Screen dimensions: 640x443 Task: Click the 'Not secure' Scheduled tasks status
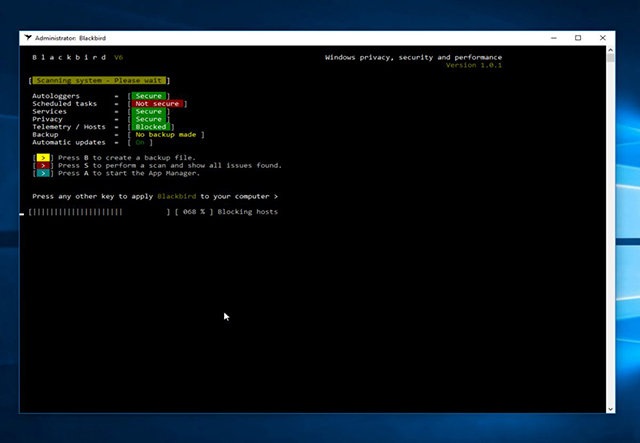pyautogui.click(x=157, y=104)
